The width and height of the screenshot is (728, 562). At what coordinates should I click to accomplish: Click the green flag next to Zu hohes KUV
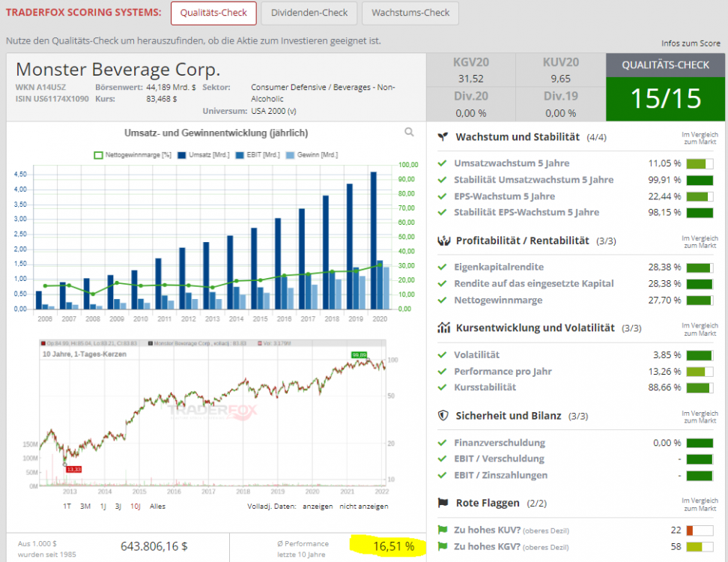(442, 531)
